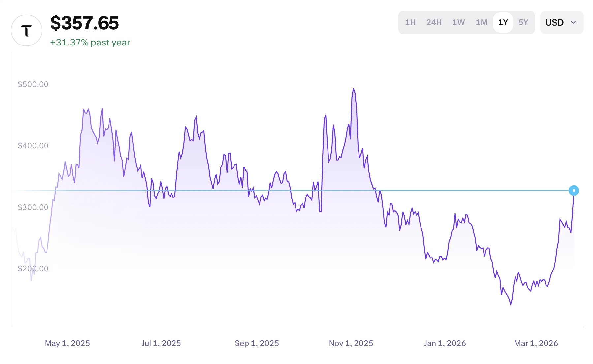593x364 pixels.
Task: Click the TAO token logo icon
Action: click(x=26, y=30)
